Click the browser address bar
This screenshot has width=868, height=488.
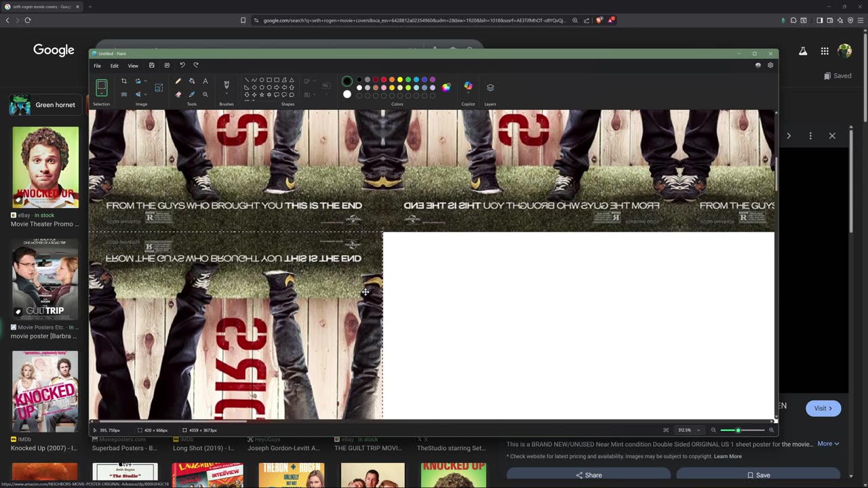(414, 20)
